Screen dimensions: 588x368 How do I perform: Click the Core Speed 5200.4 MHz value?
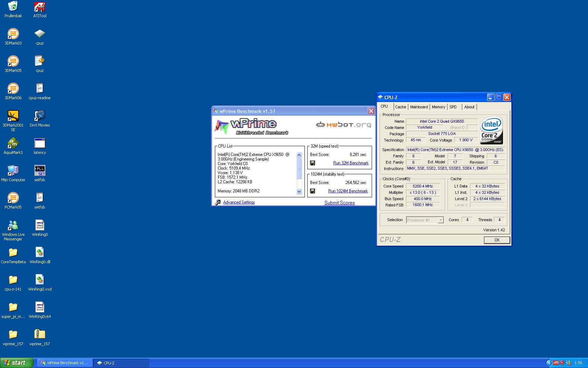[x=423, y=186]
